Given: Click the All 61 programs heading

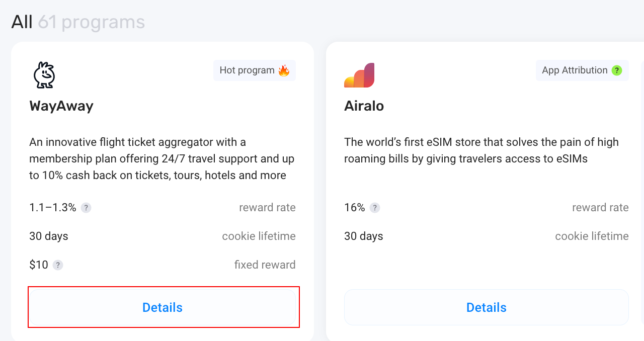Looking at the screenshot, I should tap(78, 22).
